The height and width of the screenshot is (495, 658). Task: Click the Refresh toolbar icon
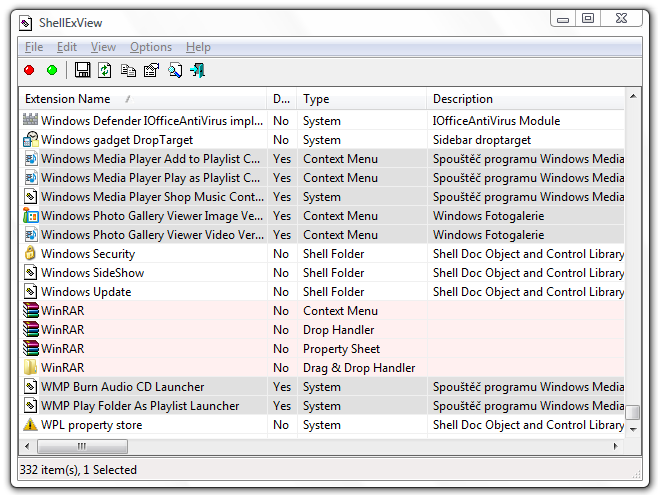point(104,70)
